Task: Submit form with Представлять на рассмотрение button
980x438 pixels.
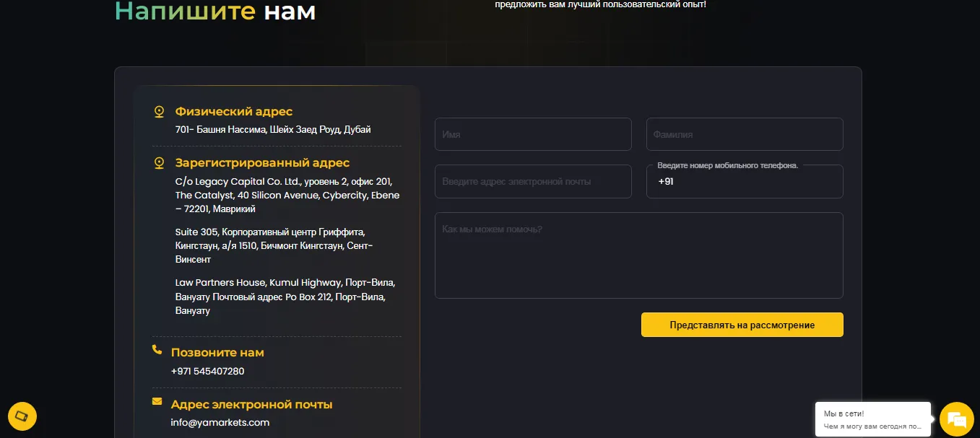Action: tap(742, 325)
